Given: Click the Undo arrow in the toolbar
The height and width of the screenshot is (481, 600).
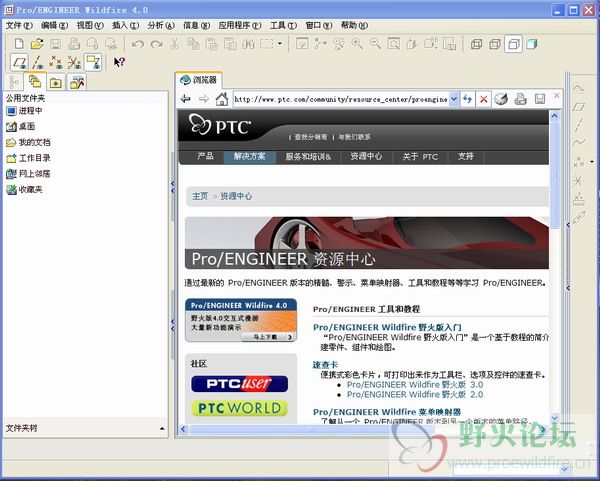Looking at the screenshot, I should (x=138, y=44).
